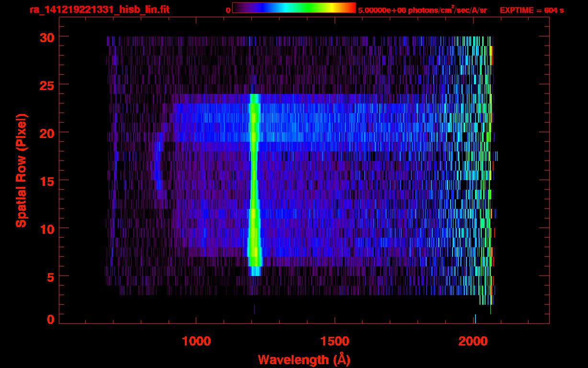Click the colorbar minimum label 0

[x=228, y=10]
